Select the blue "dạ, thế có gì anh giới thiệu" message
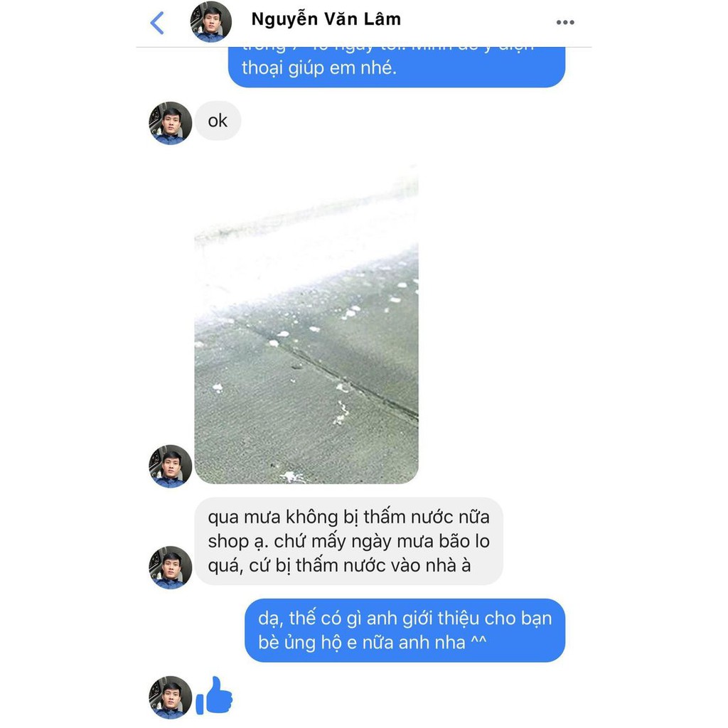Image resolution: width=728 pixels, height=728 pixels. (x=405, y=631)
